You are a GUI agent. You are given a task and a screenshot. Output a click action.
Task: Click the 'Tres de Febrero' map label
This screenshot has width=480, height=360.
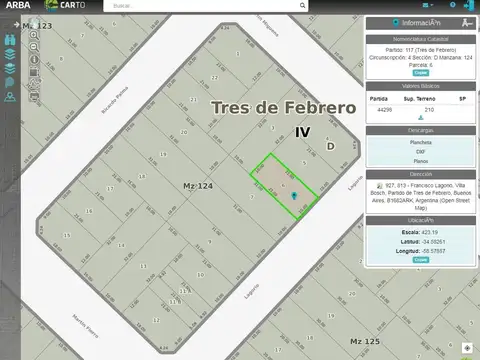pos(284,108)
